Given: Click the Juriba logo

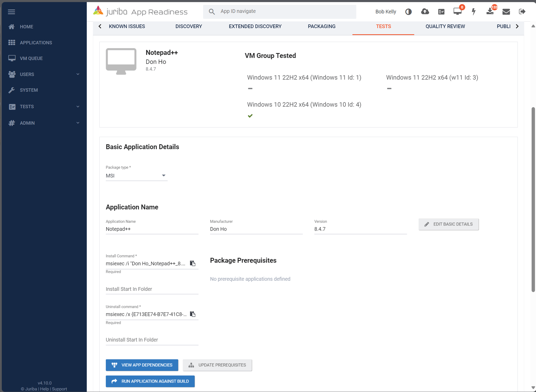Looking at the screenshot, I should click(140, 12).
